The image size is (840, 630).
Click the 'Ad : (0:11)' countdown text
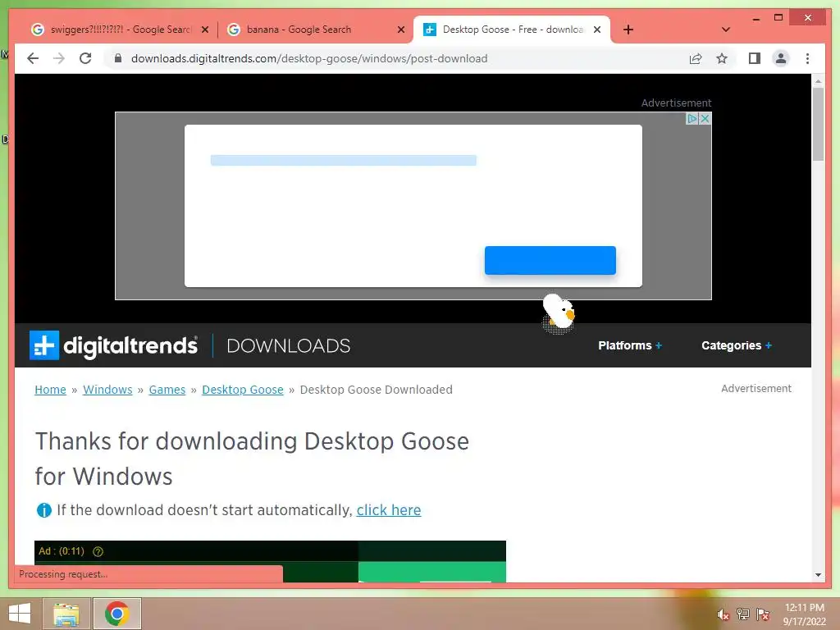(x=62, y=550)
